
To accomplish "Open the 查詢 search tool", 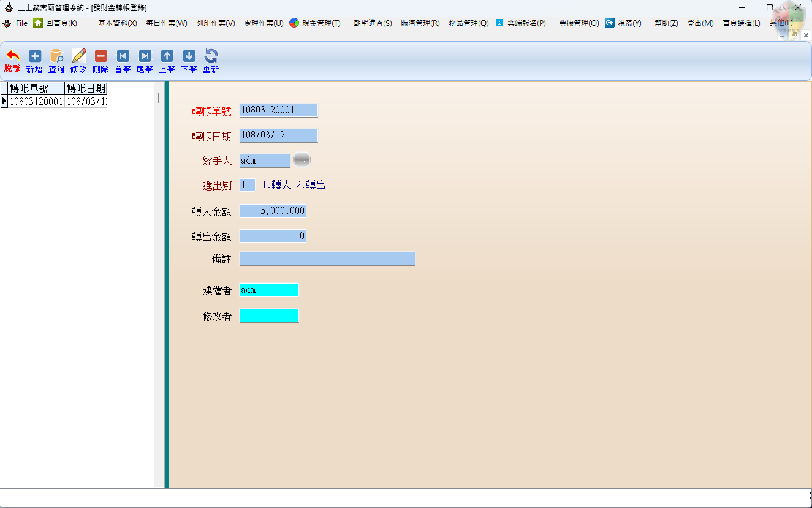I will point(56,56).
